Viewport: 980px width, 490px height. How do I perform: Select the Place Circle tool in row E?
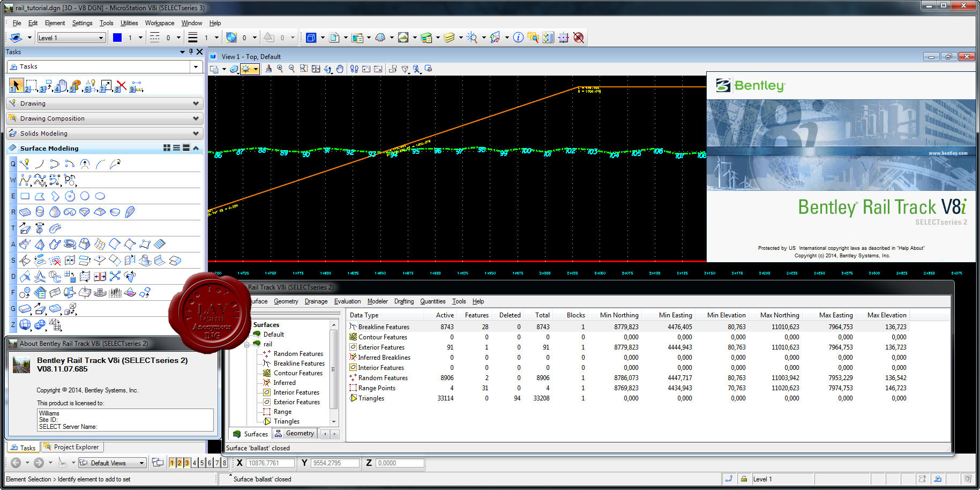tap(85, 196)
